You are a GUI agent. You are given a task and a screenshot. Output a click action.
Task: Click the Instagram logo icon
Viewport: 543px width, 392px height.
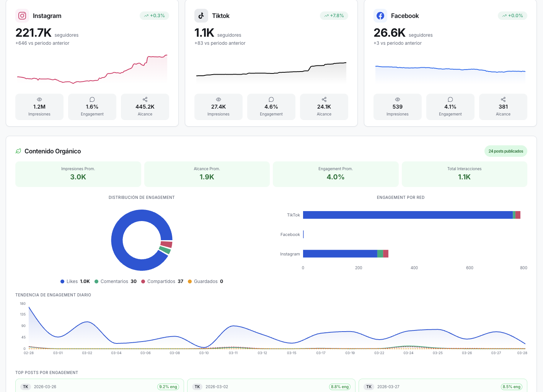[22, 16]
